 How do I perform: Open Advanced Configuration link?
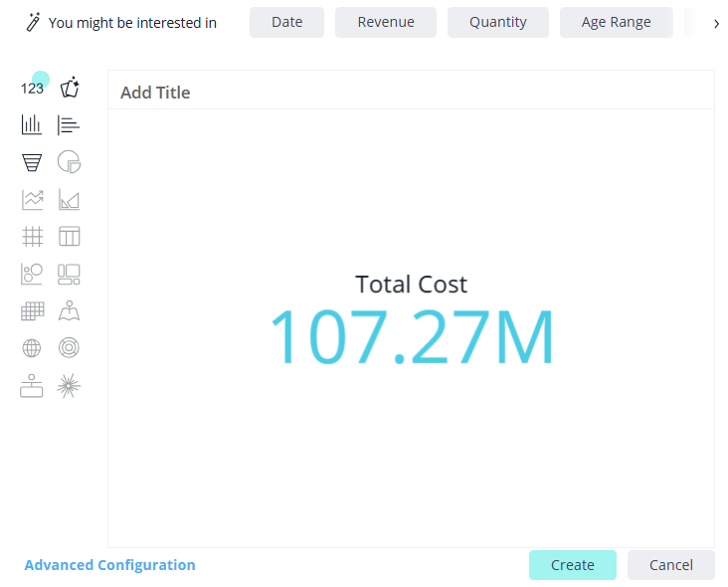coord(109,565)
